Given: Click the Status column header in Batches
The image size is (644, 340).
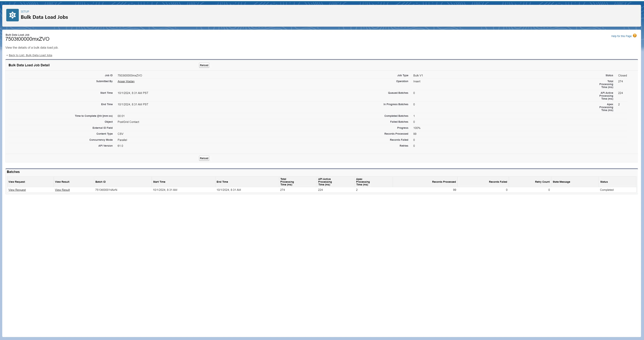Looking at the screenshot, I should [x=604, y=182].
